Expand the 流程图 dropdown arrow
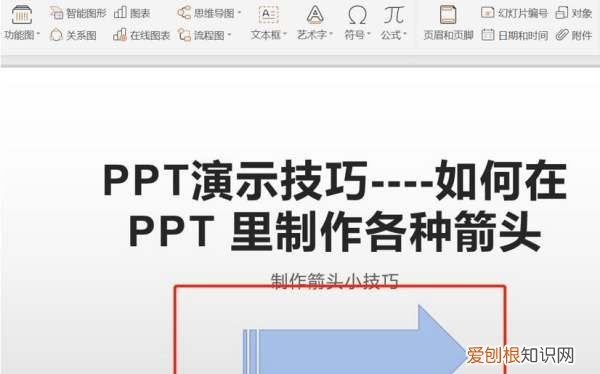The image size is (600, 374). click(229, 35)
